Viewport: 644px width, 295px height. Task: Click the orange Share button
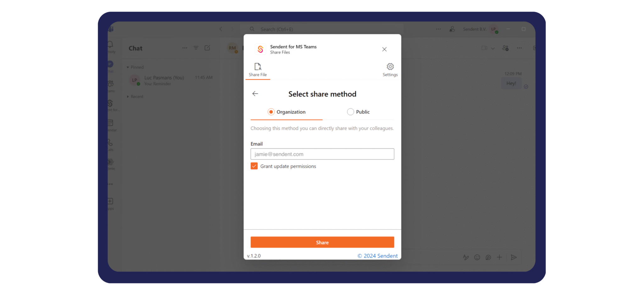322,242
